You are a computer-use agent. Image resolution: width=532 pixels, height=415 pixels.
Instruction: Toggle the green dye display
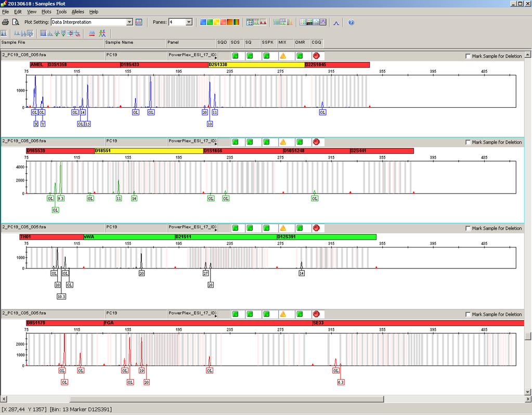coord(210,22)
